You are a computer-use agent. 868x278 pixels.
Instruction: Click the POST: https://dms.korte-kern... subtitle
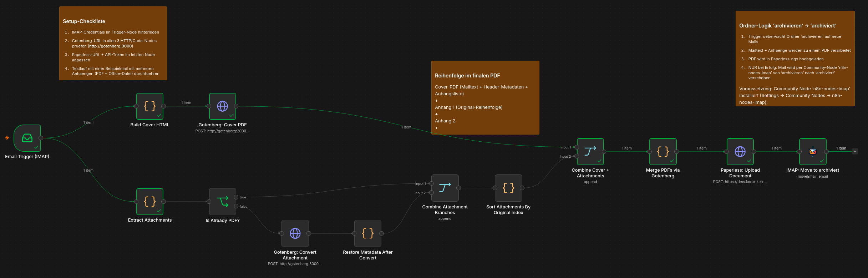(x=740, y=182)
